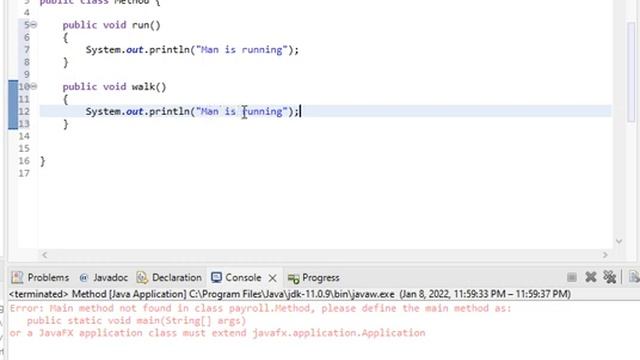Viewport: 640px width, 360px height.
Task: Click the 'public void walk()' declaration
Action: pos(114,87)
